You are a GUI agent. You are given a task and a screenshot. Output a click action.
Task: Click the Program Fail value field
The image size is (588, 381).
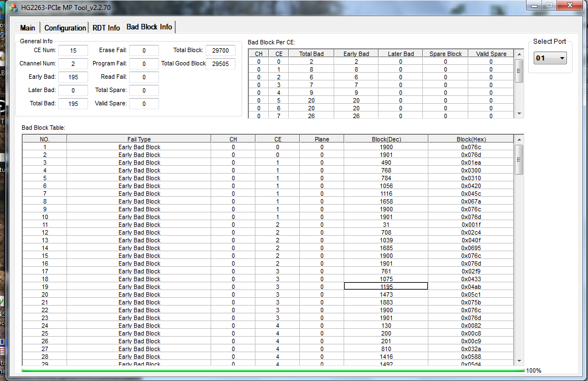144,64
